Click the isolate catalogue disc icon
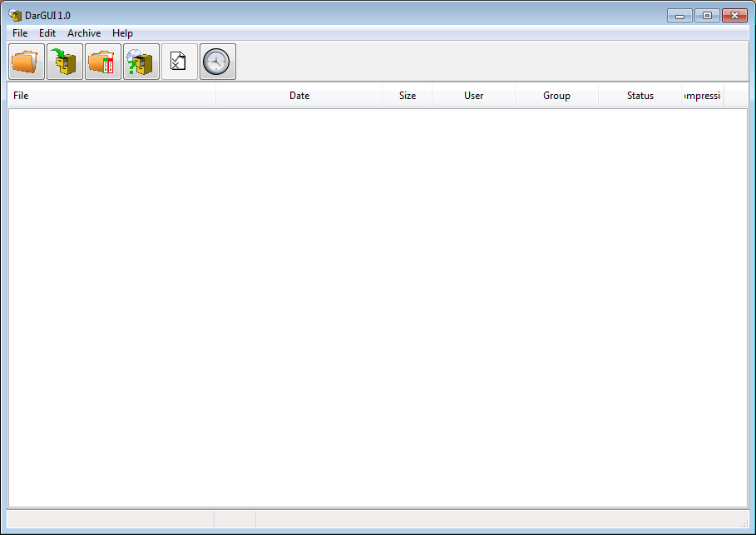Image resolution: width=756 pixels, height=535 pixels. point(141,62)
